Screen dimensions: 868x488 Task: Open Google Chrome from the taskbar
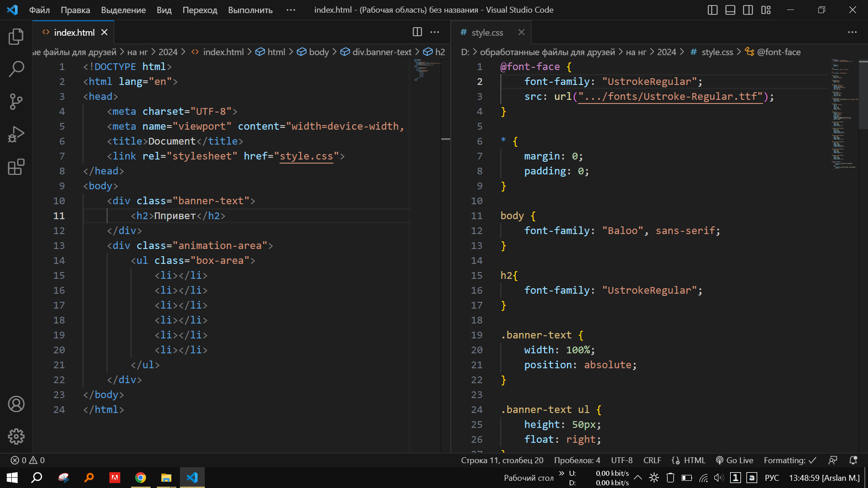pyautogui.click(x=141, y=478)
